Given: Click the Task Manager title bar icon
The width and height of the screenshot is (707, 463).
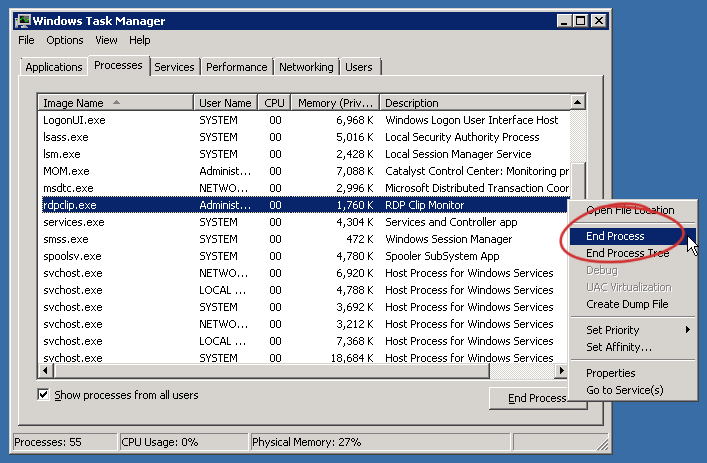Looking at the screenshot, I should [x=23, y=21].
